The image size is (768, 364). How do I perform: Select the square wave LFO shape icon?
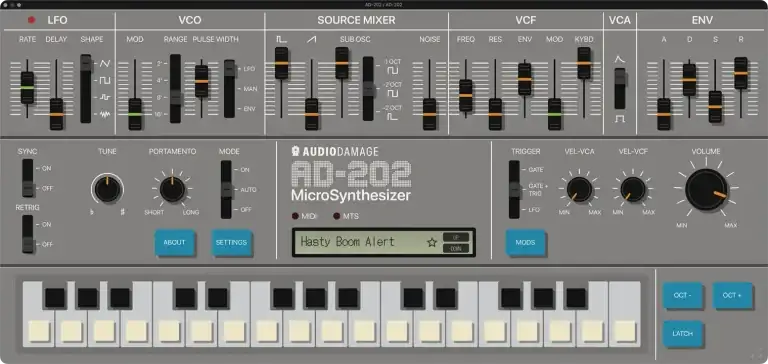point(105,80)
